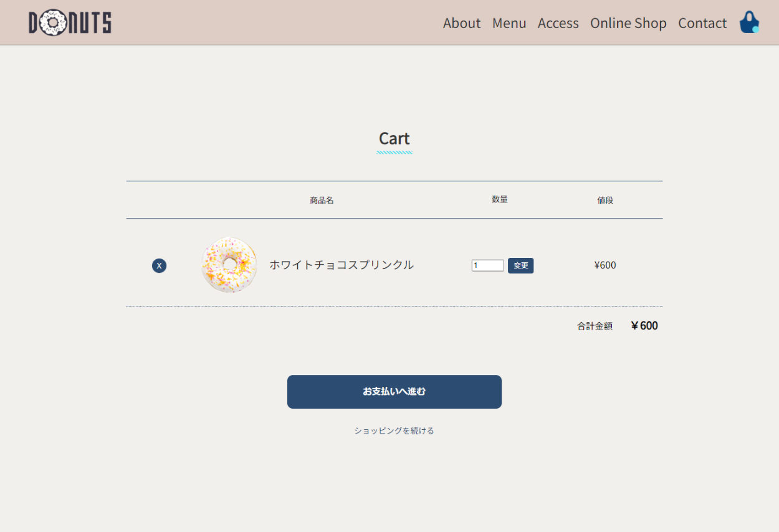
Task: Click the 値段 column header
Action: click(605, 200)
